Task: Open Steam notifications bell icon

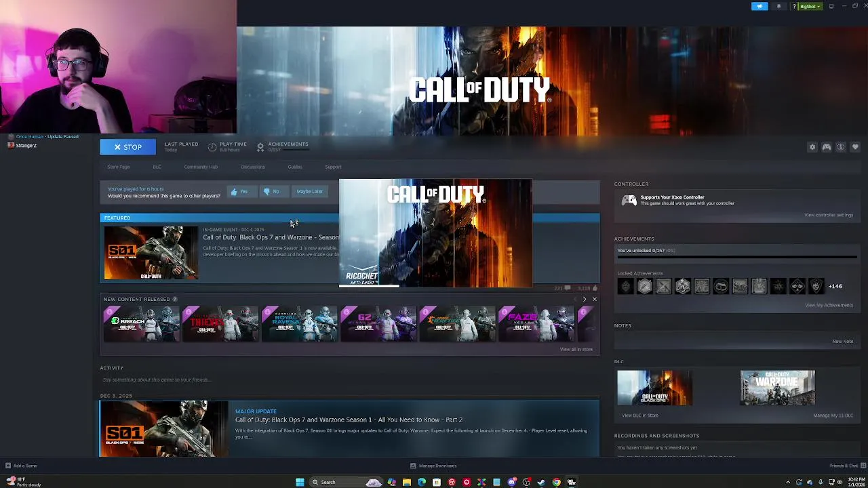Action: 778,6
